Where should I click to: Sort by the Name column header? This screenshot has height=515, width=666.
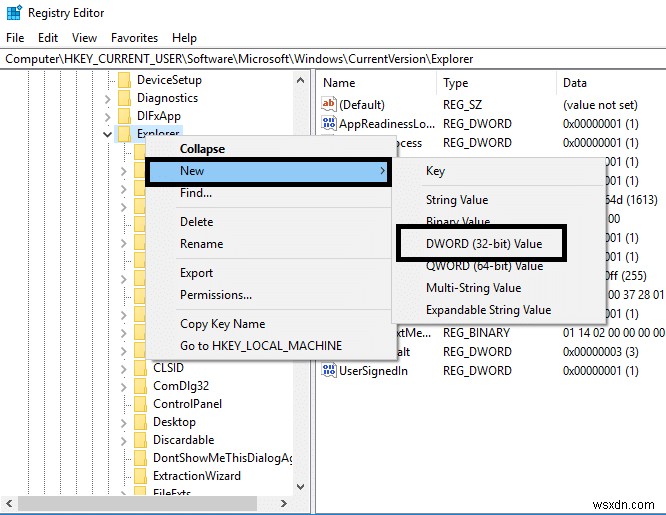[376, 83]
